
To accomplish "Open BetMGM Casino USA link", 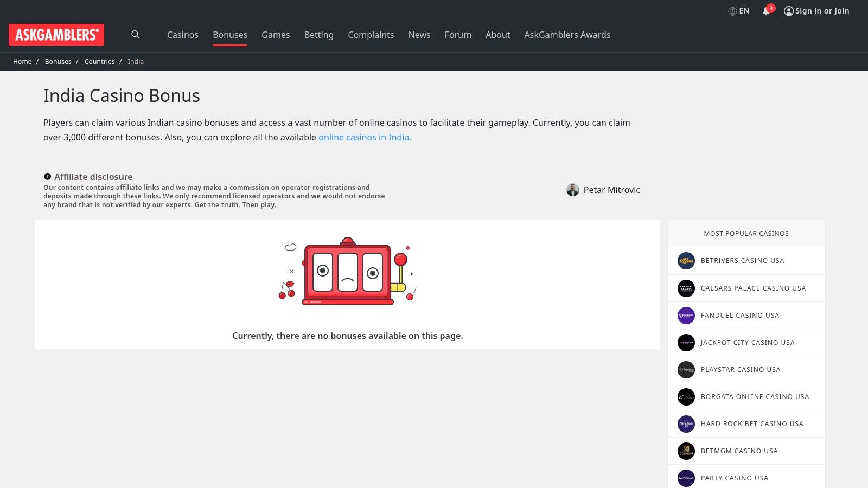I will point(739,451).
